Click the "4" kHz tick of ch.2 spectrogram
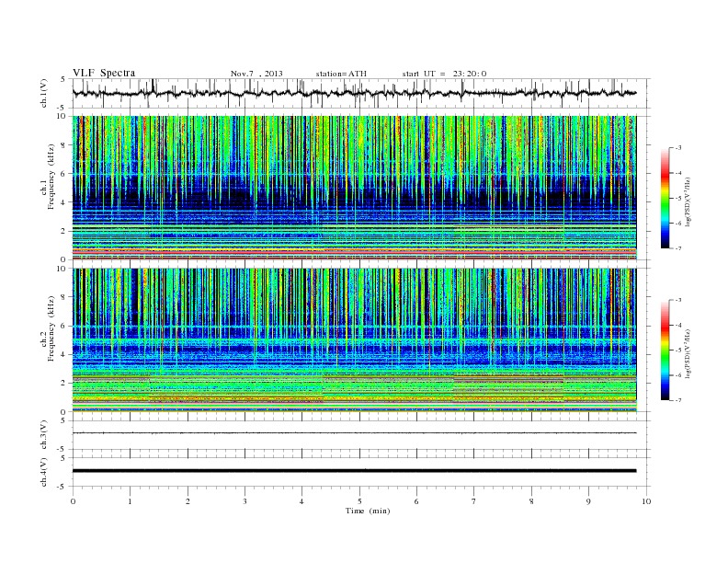 [64, 354]
